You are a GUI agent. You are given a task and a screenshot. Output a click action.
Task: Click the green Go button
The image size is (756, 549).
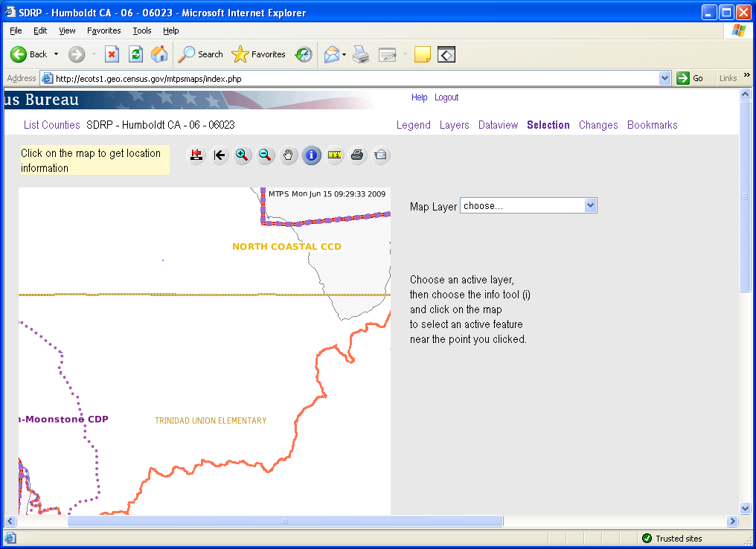[690, 78]
